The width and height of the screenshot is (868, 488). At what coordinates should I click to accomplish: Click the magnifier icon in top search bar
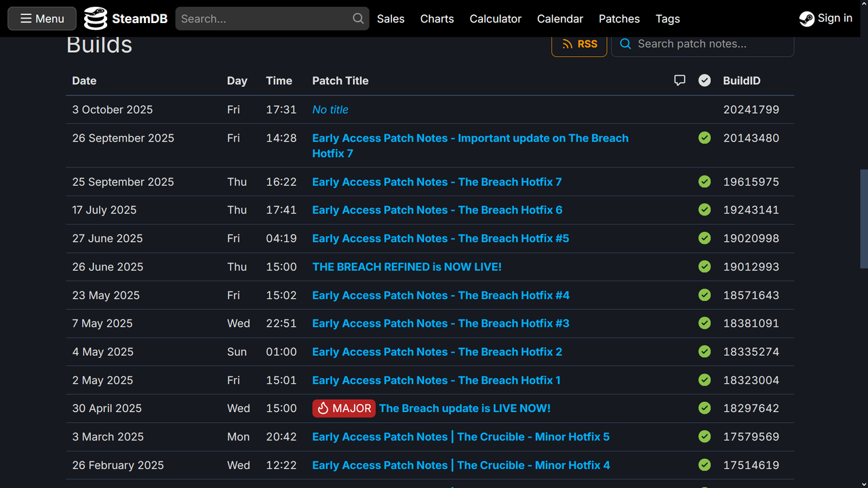pyautogui.click(x=358, y=18)
